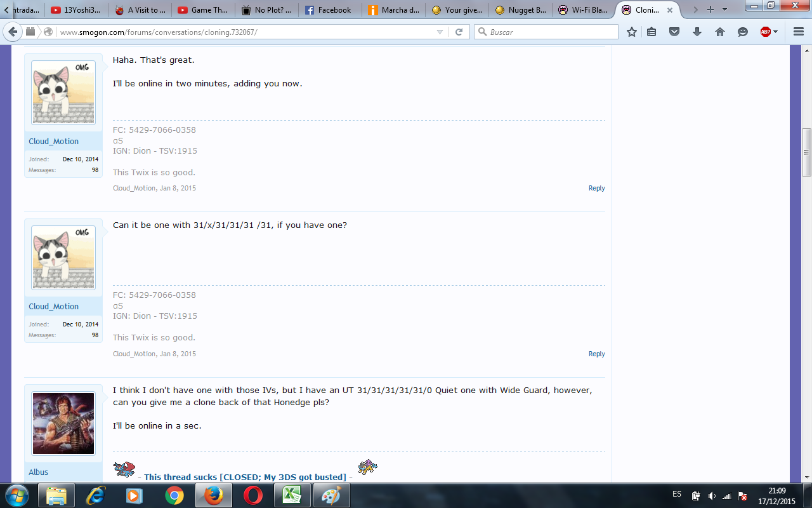Click 'I'll be online in two minutes' text
Image resolution: width=812 pixels, height=508 pixels.
pos(207,84)
